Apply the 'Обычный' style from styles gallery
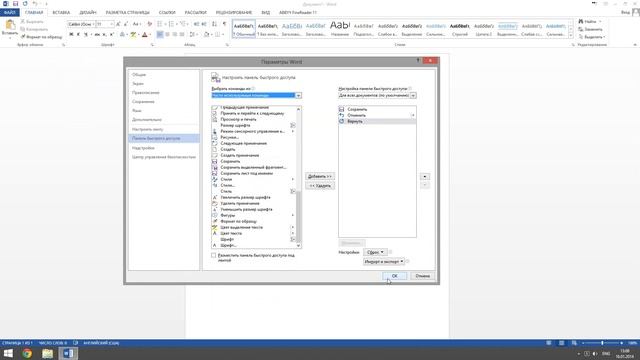 click(x=244, y=28)
